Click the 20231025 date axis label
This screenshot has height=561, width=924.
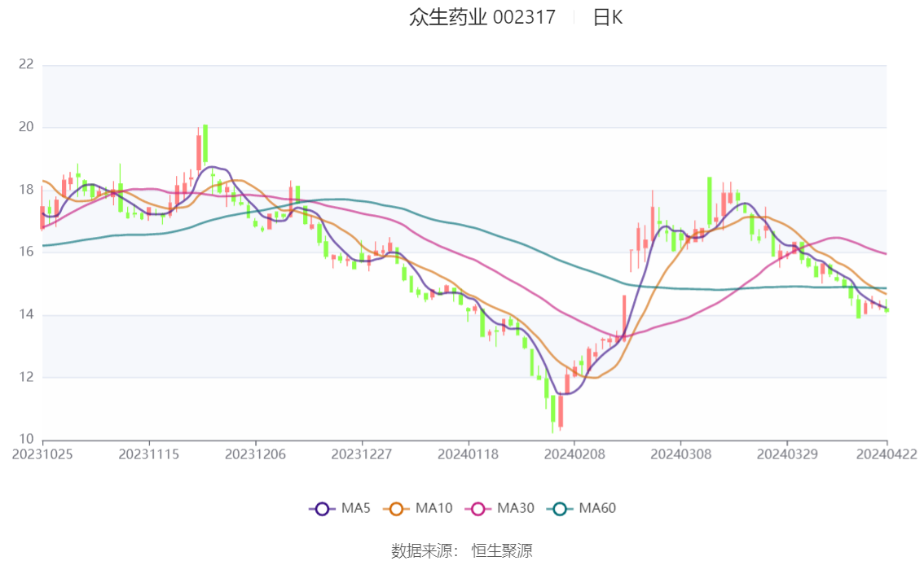(42, 454)
